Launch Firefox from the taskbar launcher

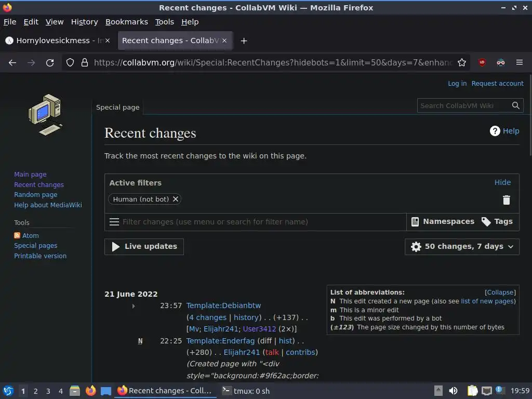[x=90, y=391]
